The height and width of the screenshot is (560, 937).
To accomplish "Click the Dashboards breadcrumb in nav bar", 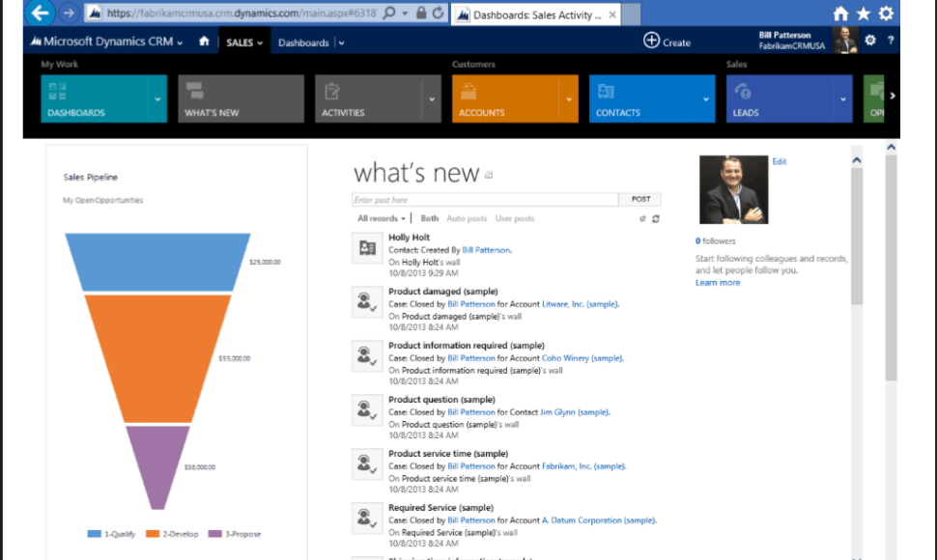I will point(303,43).
